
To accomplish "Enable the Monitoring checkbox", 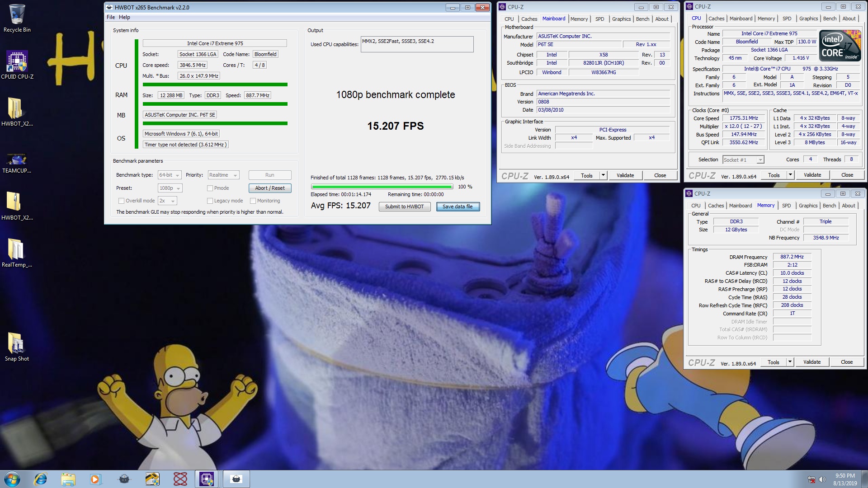I will [253, 201].
